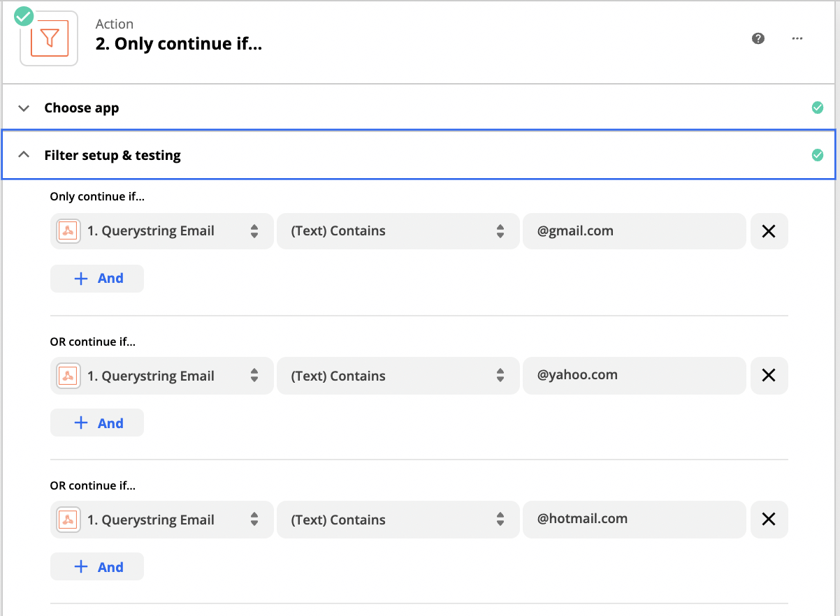Click the @gmail.com value input field
Screen dimensions: 840x616
[634, 231]
